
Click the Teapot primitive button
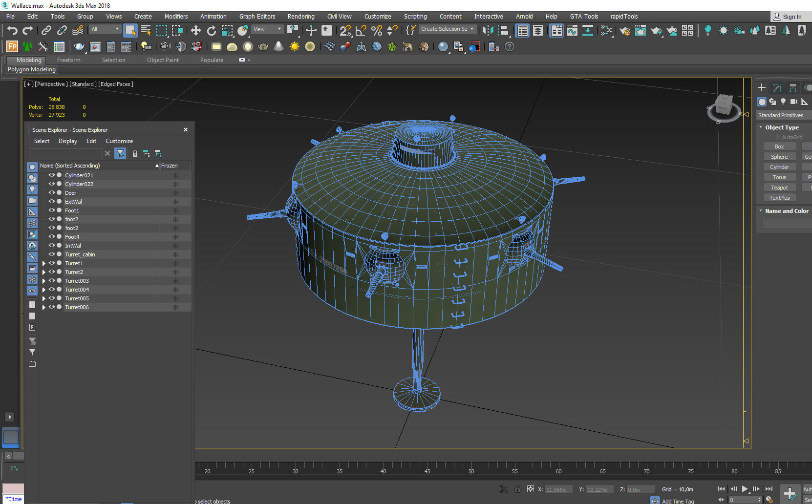[x=779, y=188]
